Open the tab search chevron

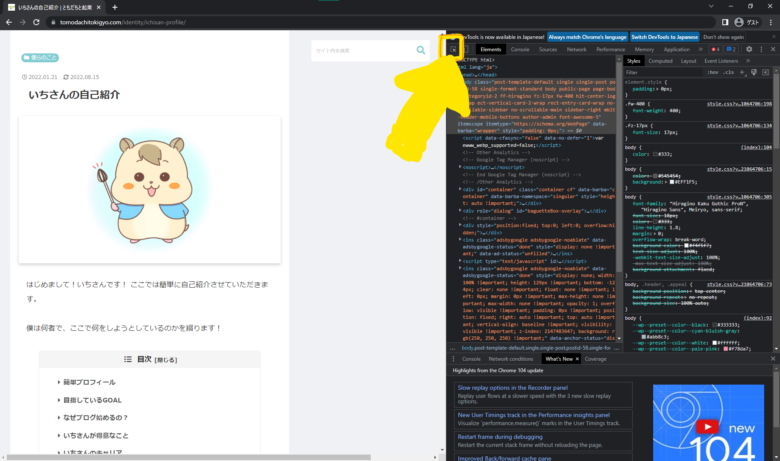[711, 6]
